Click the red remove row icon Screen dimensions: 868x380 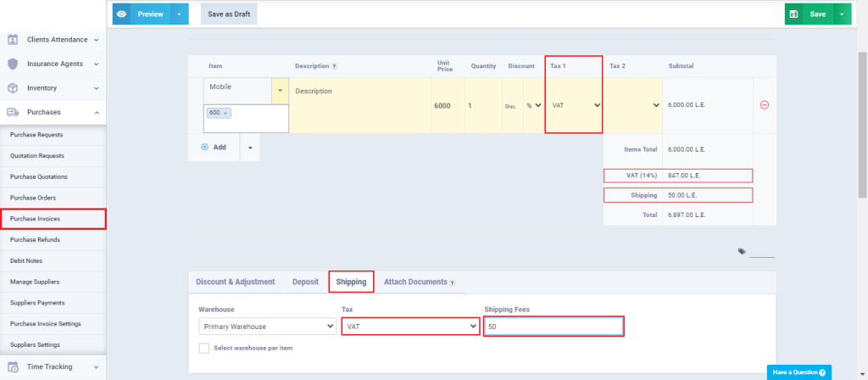[x=765, y=104]
